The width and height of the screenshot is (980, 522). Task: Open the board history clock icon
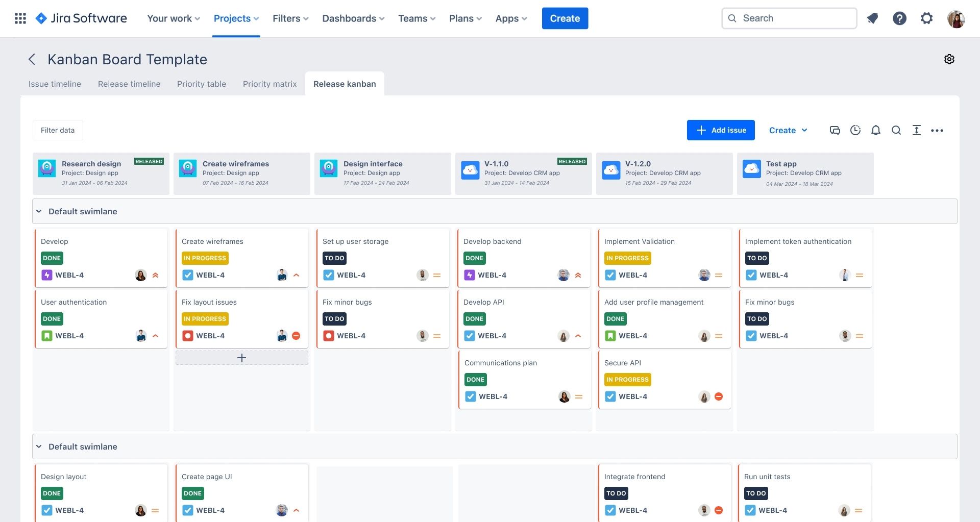[x=855, y=130]
